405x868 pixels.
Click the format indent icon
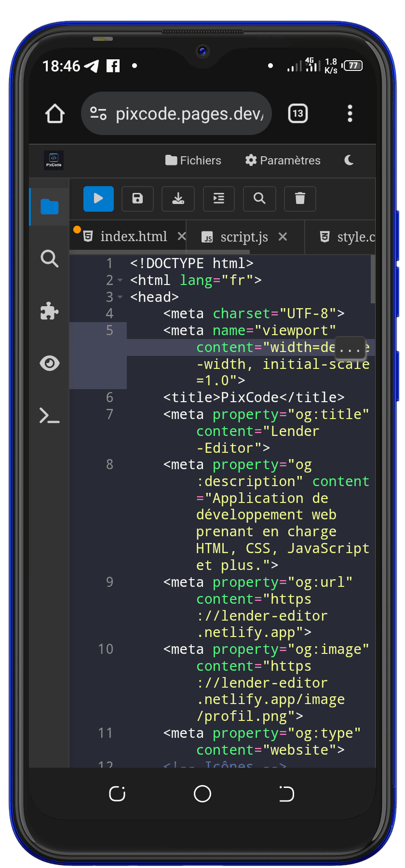pyautogui.click(x=219, y=199)
